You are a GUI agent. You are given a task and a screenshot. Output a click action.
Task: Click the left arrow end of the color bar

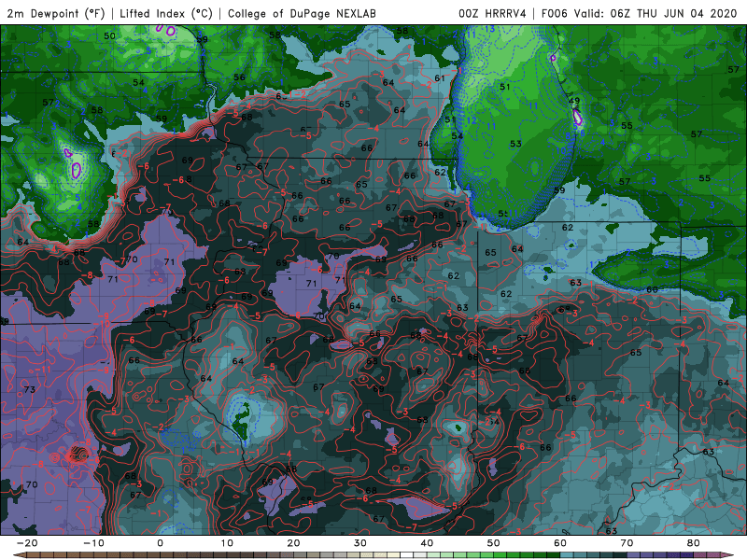coord(19,555)
